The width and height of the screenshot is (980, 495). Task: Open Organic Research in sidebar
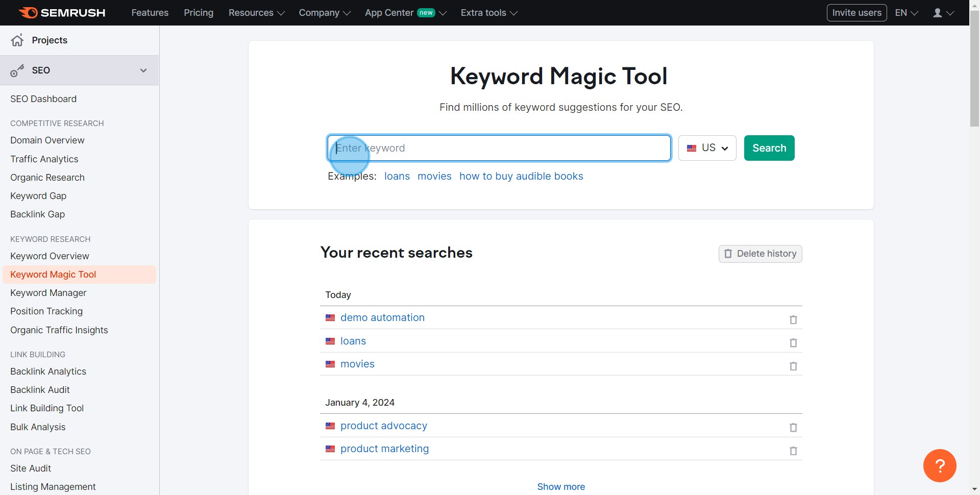click(x=47, y=178)
